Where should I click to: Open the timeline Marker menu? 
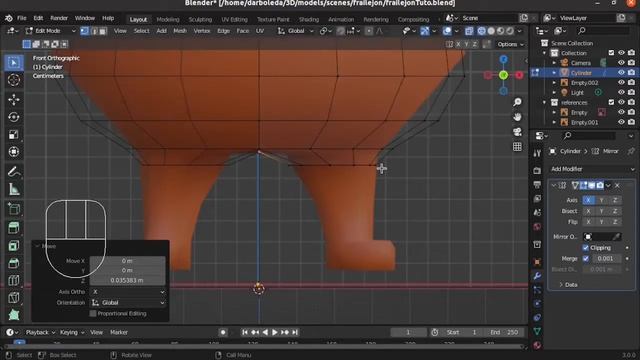pos(119,332)
